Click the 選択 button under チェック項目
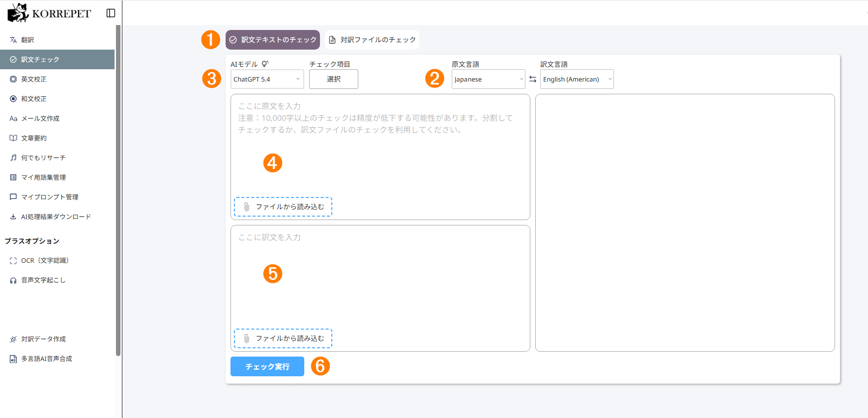Screen dimensions: 868x418 pyautogui.click(x=334, y=79)
